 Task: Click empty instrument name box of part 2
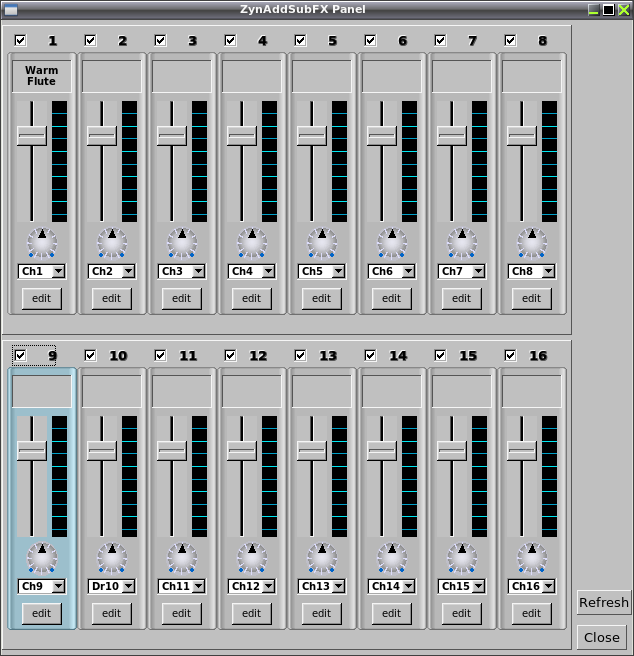tap(112, 76)
